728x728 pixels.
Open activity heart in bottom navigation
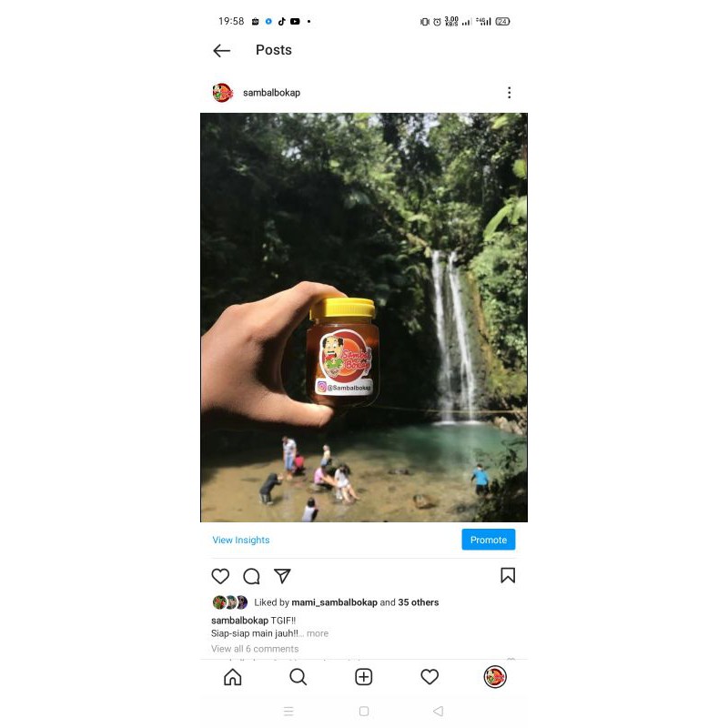point(430,677)
